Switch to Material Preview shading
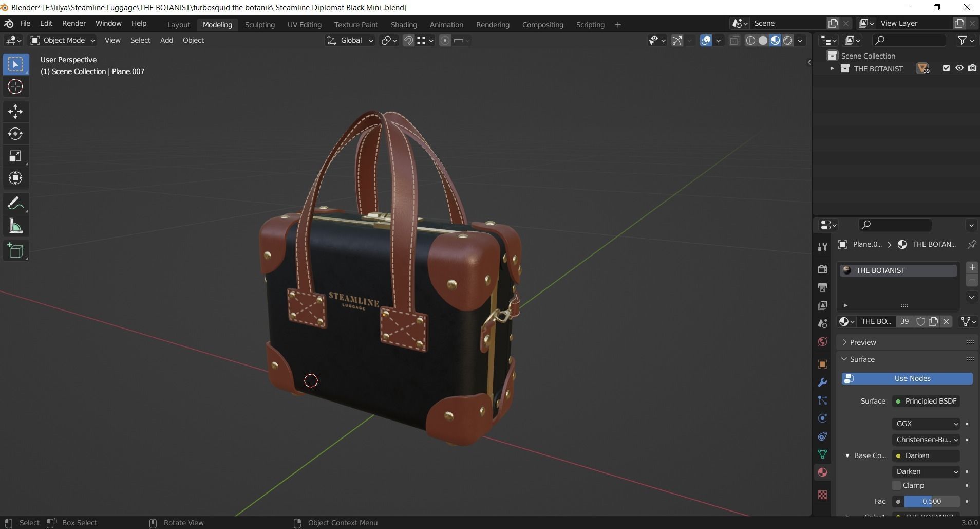 [x=775, y=40]
